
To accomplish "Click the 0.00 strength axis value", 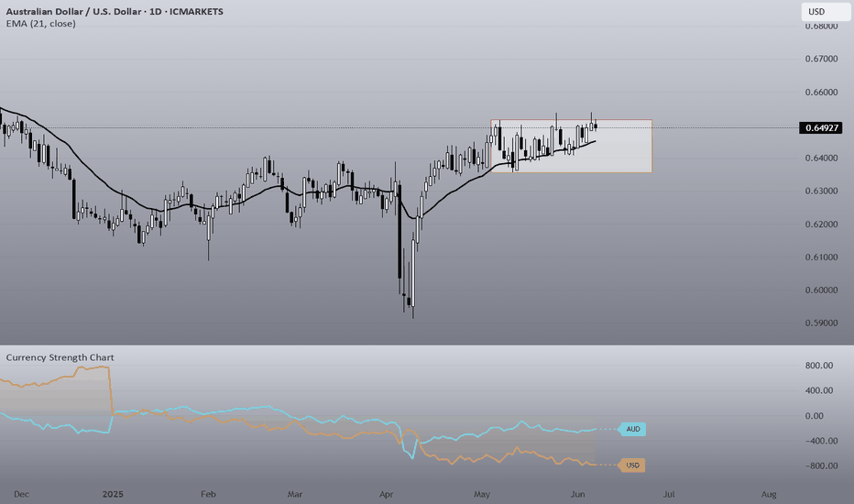I will point(814,416).
